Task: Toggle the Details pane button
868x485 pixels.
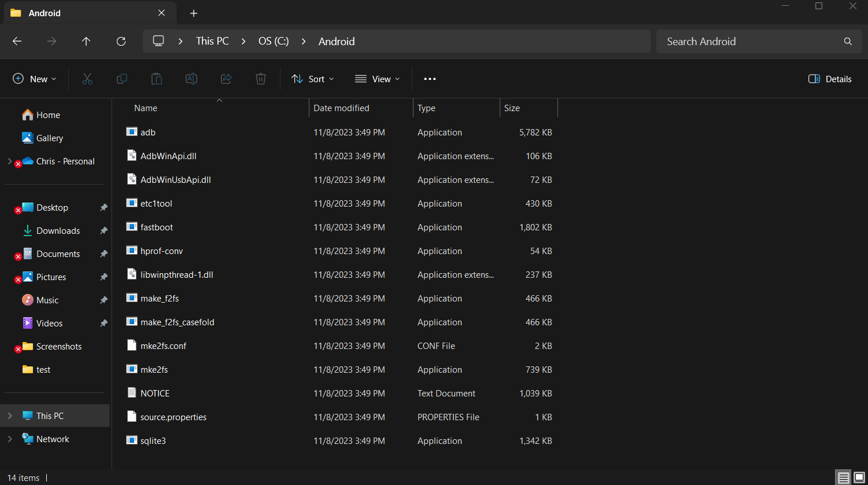Action: click(x=830, y=79)
